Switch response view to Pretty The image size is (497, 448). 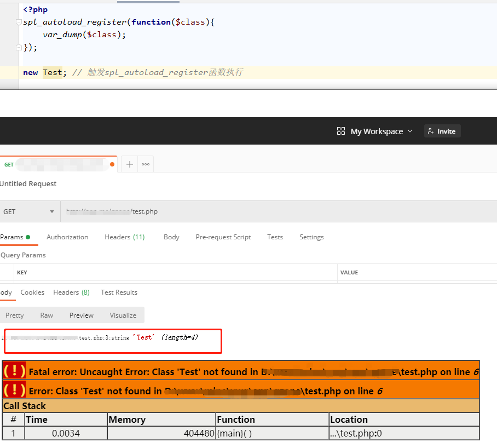click(x=15, y=315)
